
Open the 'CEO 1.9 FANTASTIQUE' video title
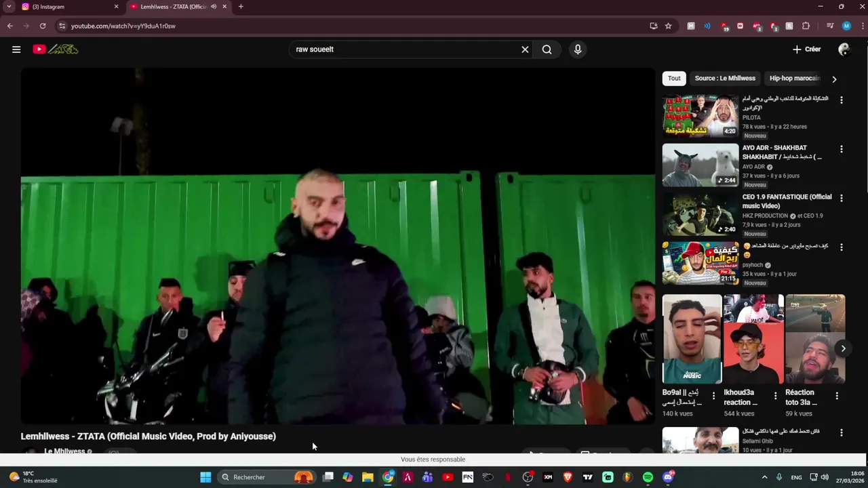(x=787, y=201)
